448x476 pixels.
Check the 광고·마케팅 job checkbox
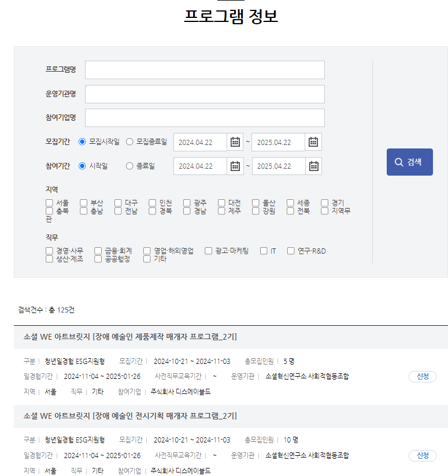pos(208,251)
